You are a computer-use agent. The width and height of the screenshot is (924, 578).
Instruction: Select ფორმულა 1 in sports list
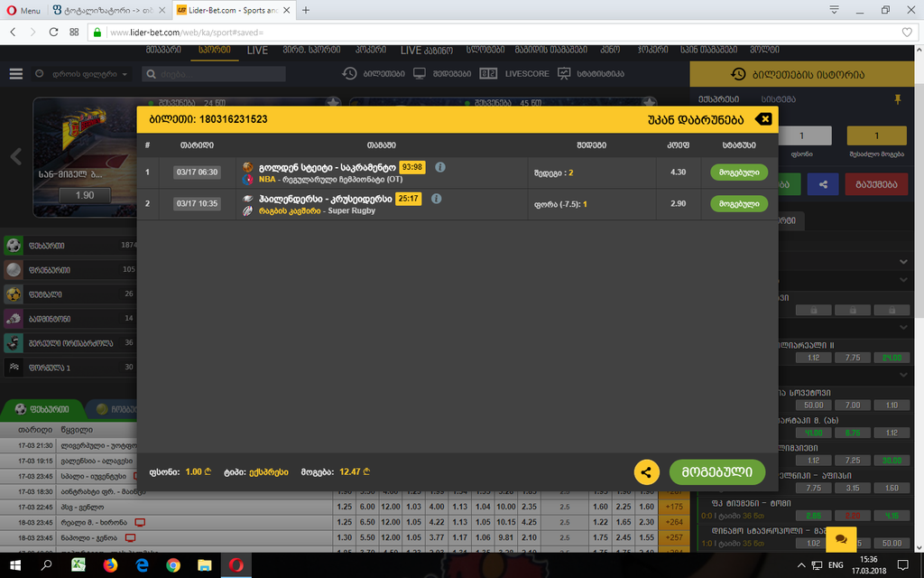69,368
